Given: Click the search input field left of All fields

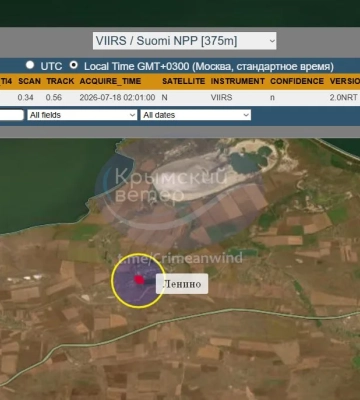Looking at the screenshot, I should 12,115.
